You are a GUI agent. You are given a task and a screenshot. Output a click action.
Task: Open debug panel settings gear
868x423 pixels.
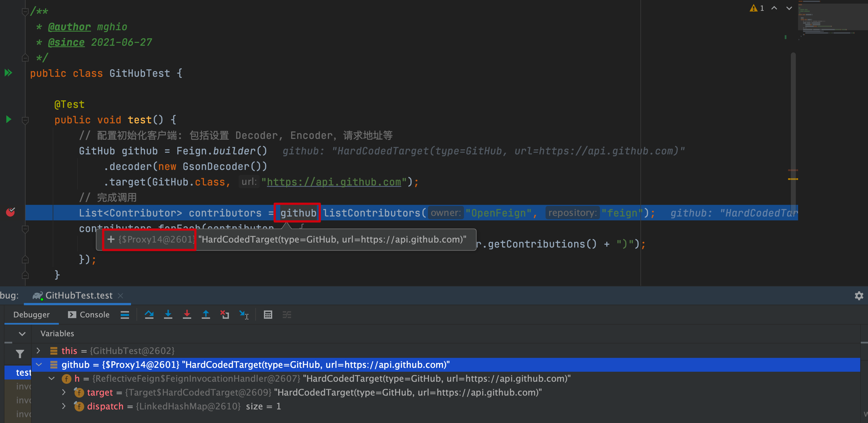point(859,295)
